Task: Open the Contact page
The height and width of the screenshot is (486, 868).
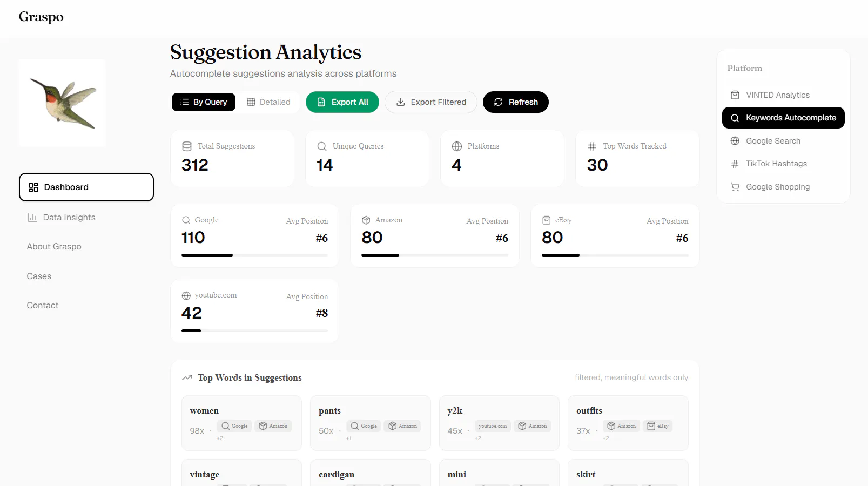Action: pos(43,306)
